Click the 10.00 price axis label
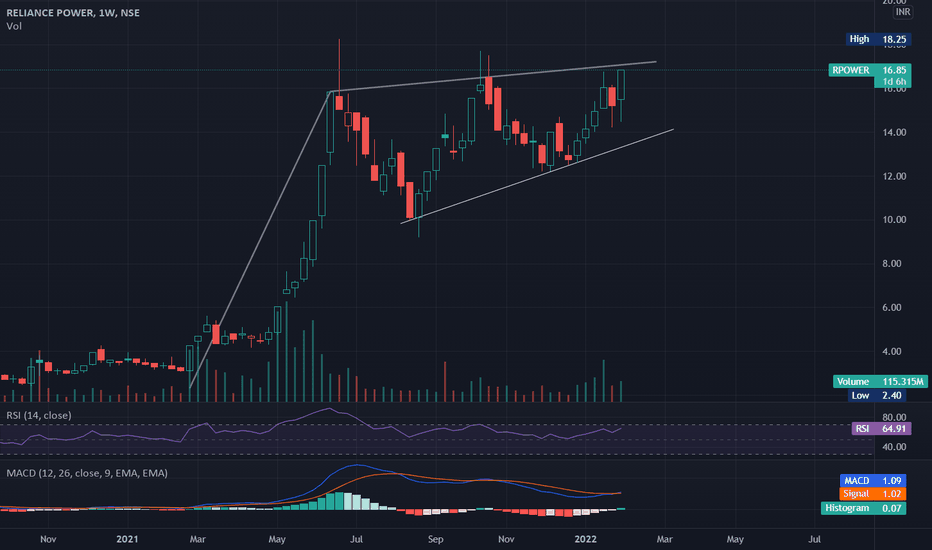This screenshot has width=932, height=550. 894,220
